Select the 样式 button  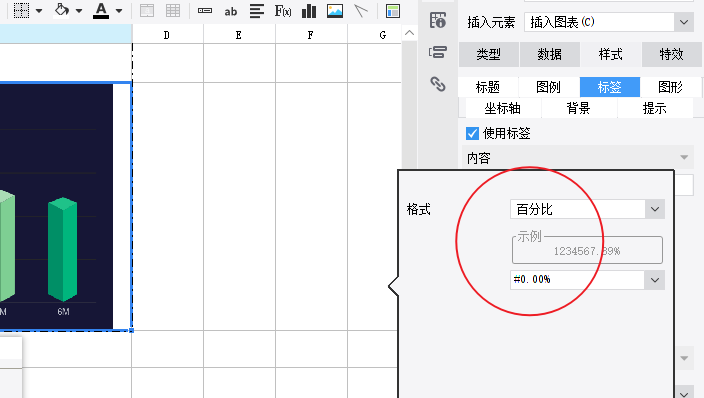coord(611,54)
